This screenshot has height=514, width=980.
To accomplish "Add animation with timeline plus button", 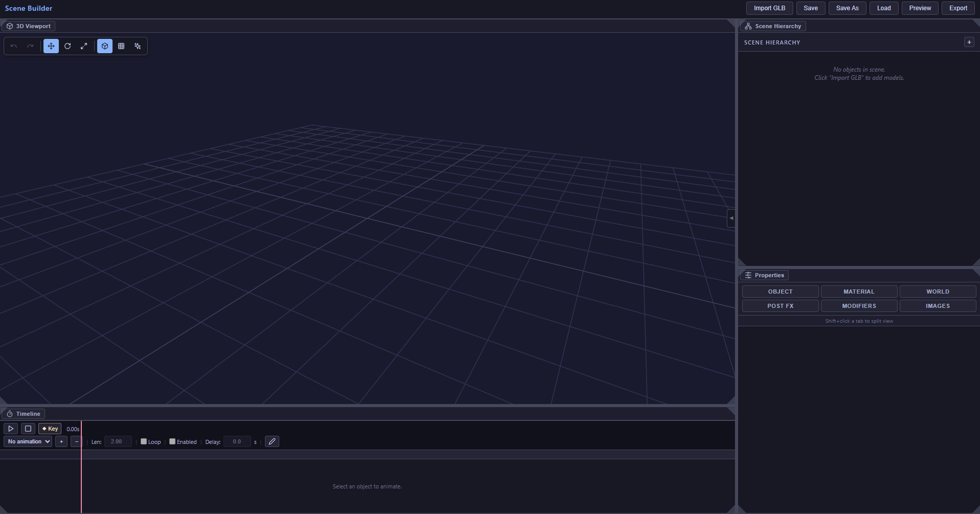I will point(61,441).
